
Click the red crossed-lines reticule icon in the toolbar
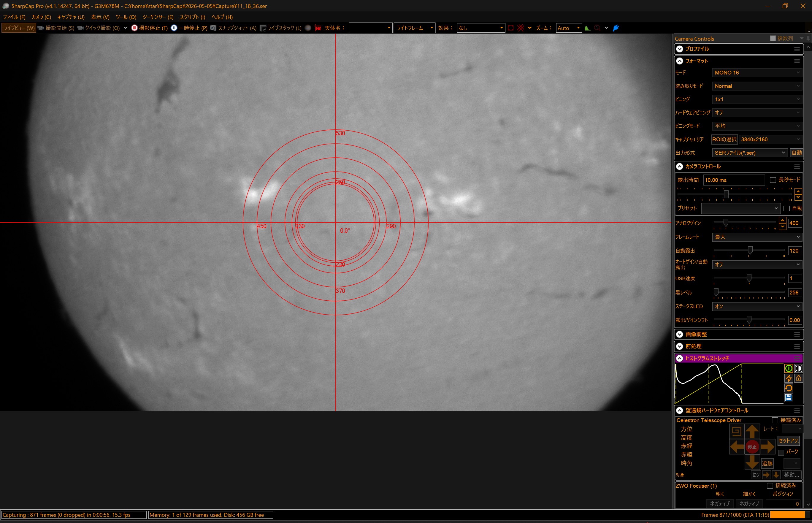(x=520, y=28)
